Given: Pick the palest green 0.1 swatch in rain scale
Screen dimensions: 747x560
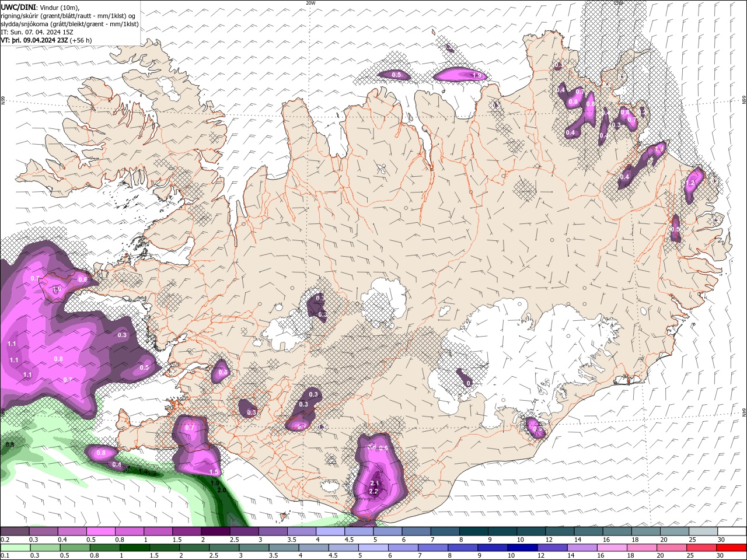Looking at the screenshot, I should 15,548.
